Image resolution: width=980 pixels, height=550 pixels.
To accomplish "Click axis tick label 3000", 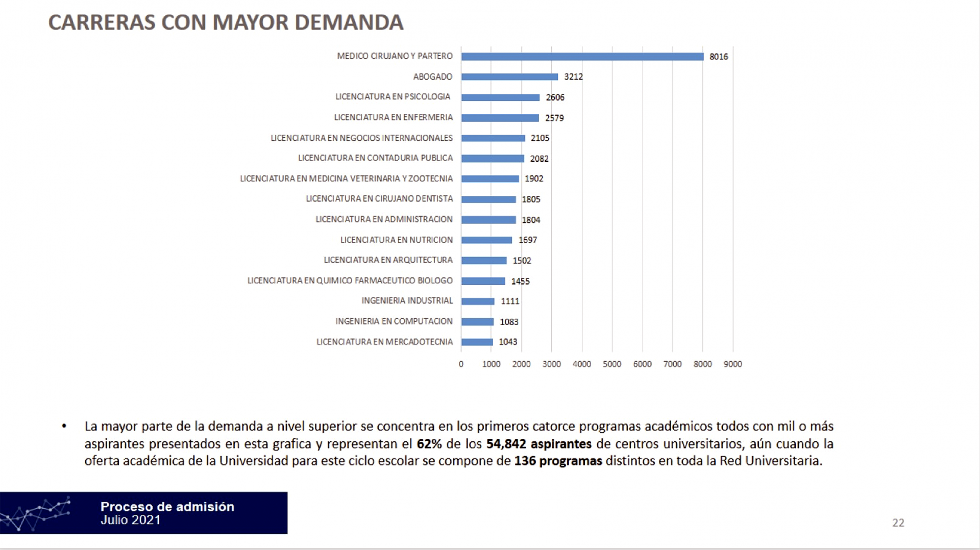I will 551,364.
